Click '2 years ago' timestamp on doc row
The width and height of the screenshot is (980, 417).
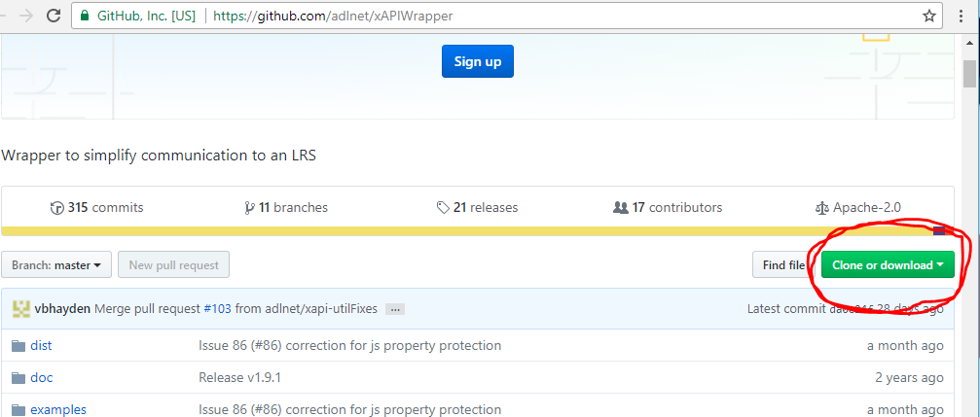tap(909, 377)
